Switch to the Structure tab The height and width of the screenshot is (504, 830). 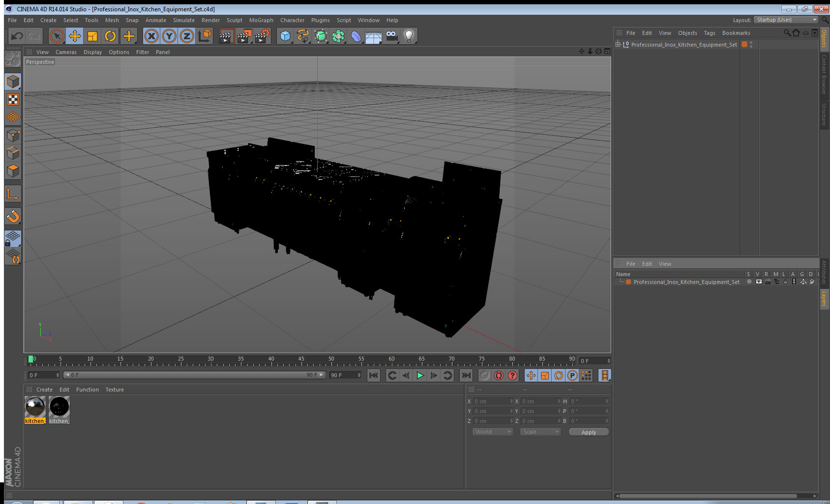click(x=824, y=114)
